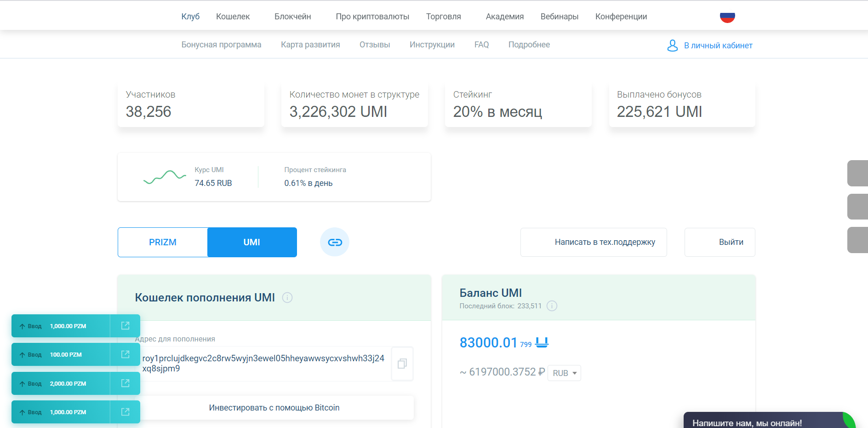Image resolution: width=868 pixels, height=428 pixels.
Task: Click the user profile icon
Action: click(x=672, y=45)
